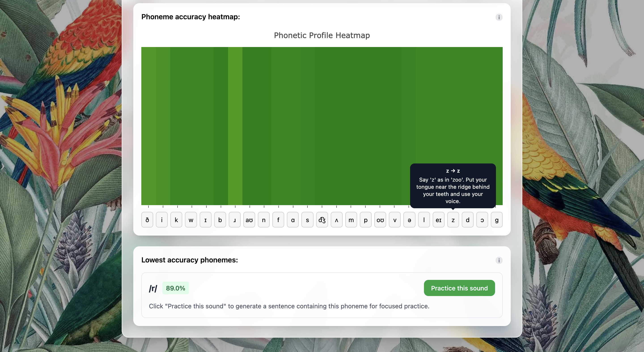The height and width of the screenshot is (352, 644).
Task: Click the heatmap info icon
Action: click(499, 17)
